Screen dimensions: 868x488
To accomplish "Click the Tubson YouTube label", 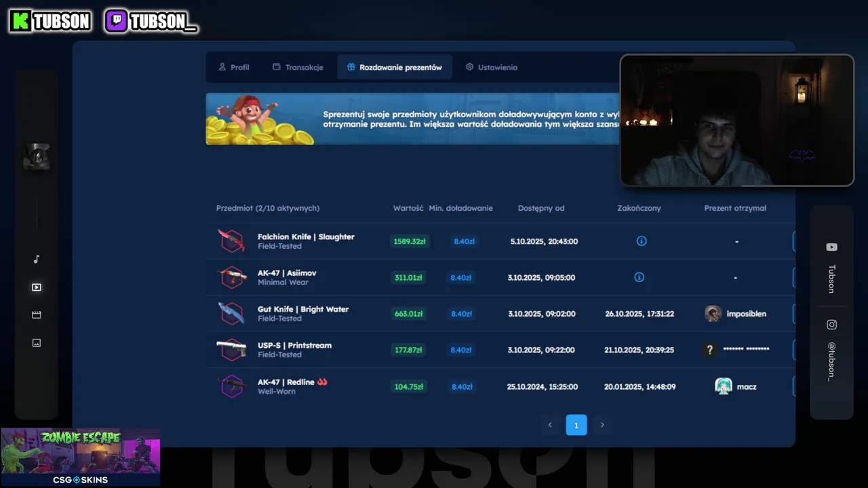I will (x=831, y=279).
